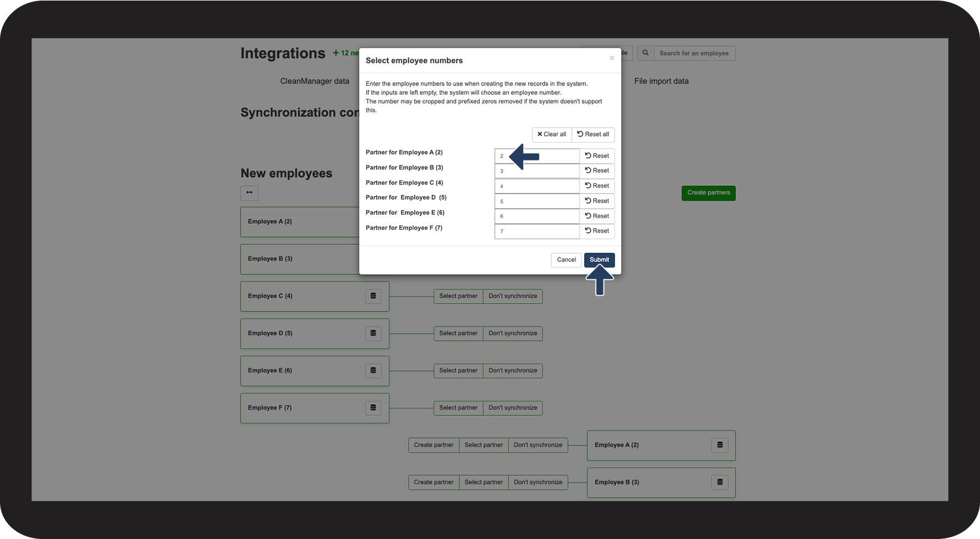
Task: Open database icon on Employee F (7) card
Action: point(373,408)
